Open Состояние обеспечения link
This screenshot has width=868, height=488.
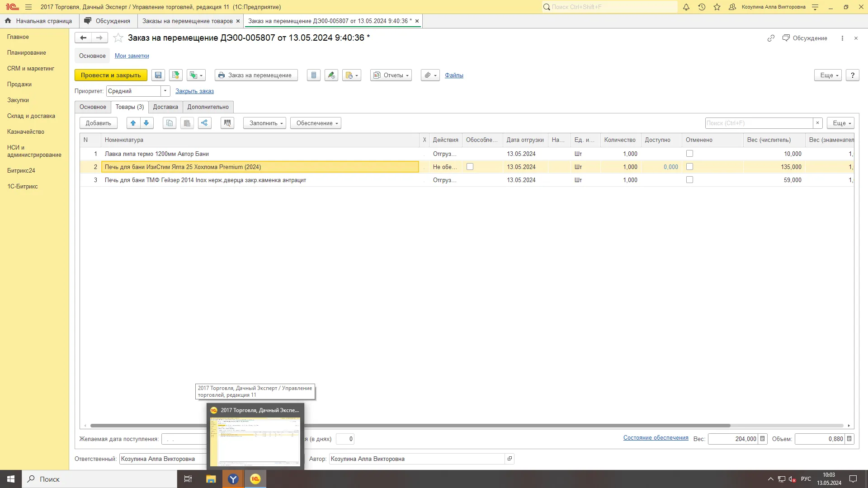pyautogui.click(x=656, y=438)
